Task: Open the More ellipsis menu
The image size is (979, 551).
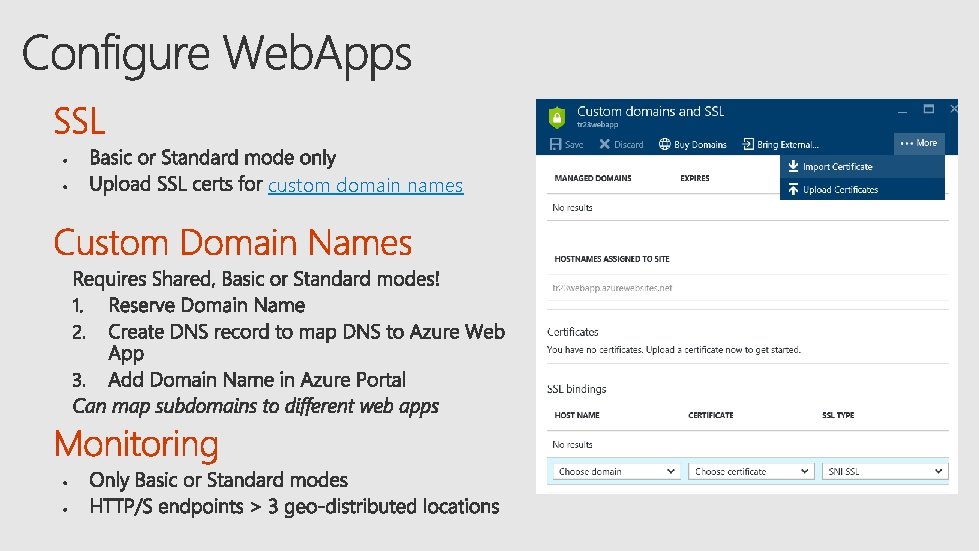Action: 918,143
